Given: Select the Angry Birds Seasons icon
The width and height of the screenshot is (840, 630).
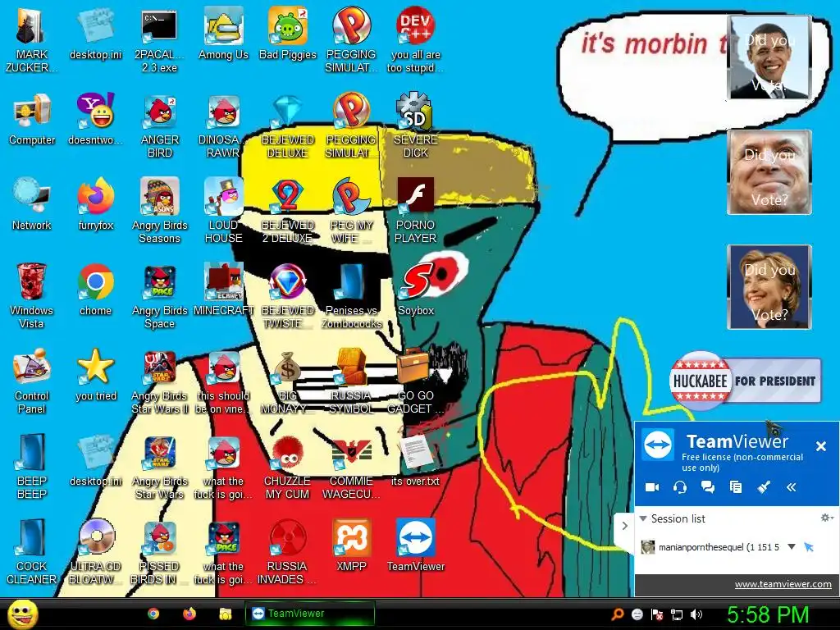Looking at the screenshot, I should pos(160,211).
